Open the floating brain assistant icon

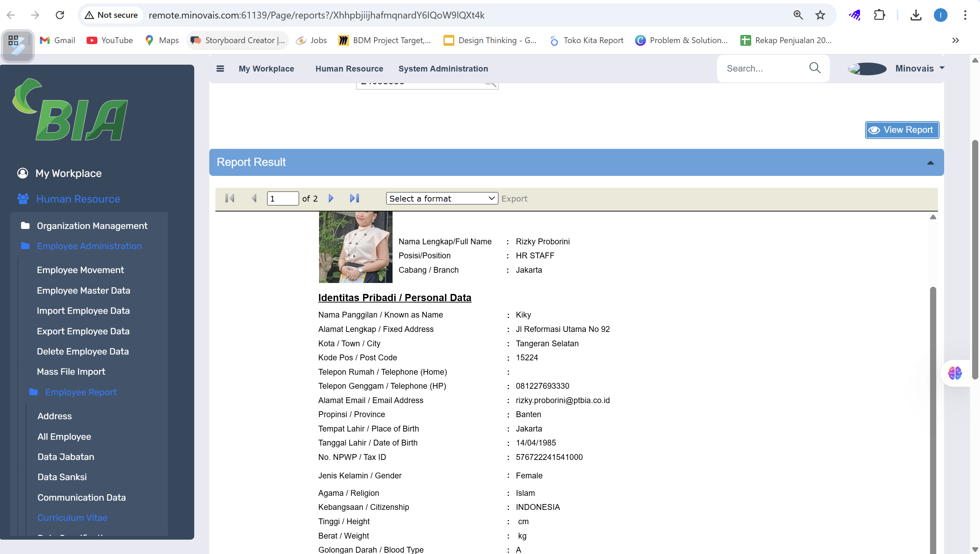click(x=955, y=373)
